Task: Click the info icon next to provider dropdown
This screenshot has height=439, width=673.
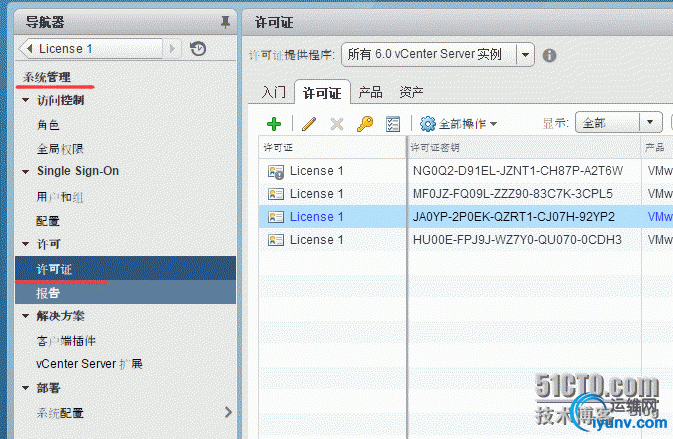Action: pyautogui.click(x=549, y=55)
